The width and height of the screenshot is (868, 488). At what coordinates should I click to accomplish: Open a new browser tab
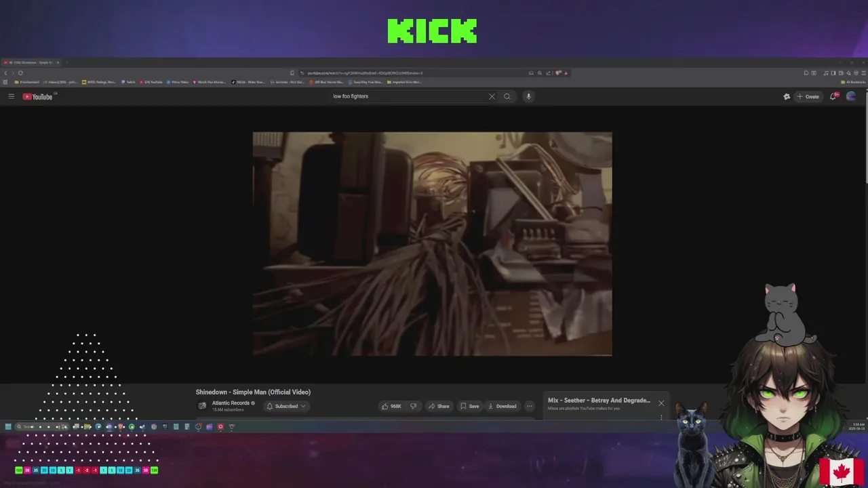click(67, 62)
